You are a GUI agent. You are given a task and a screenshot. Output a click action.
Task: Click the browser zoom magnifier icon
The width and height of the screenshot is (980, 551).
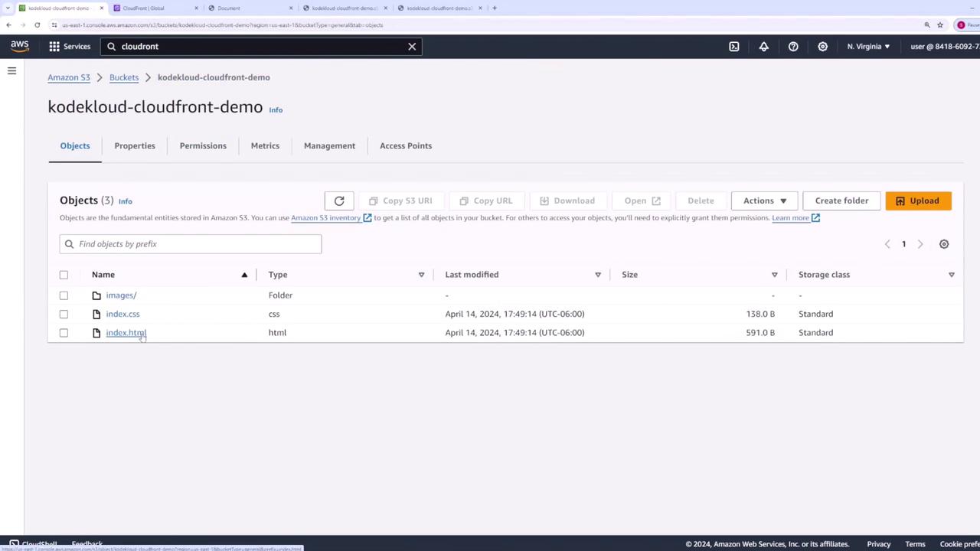(x=927, y=24)
